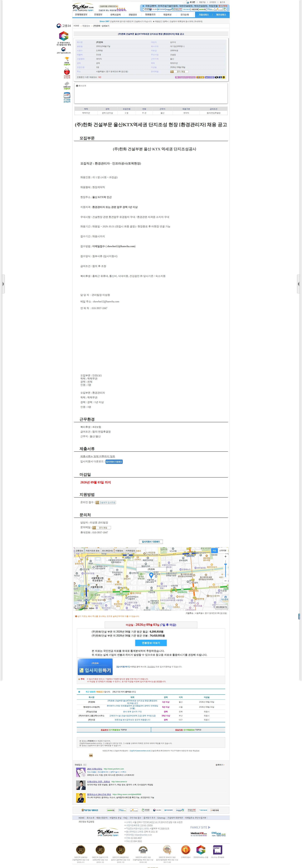Toggle 지형정보 on the map
Viewport: 302px width, 868px height.
119,551
